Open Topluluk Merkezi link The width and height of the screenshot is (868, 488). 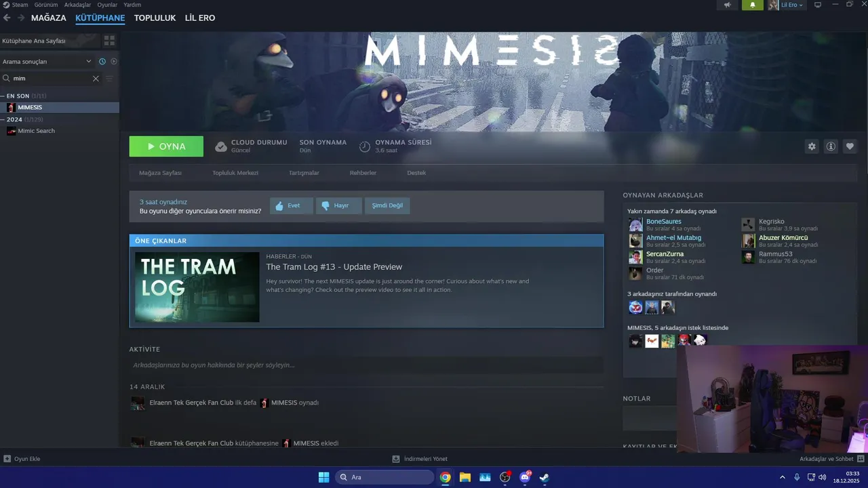tap(235, 173)
